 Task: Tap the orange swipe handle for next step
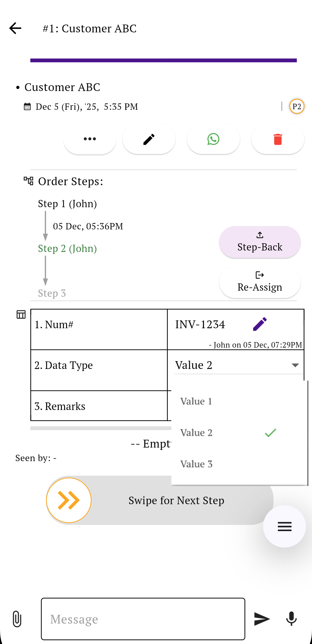69,500
